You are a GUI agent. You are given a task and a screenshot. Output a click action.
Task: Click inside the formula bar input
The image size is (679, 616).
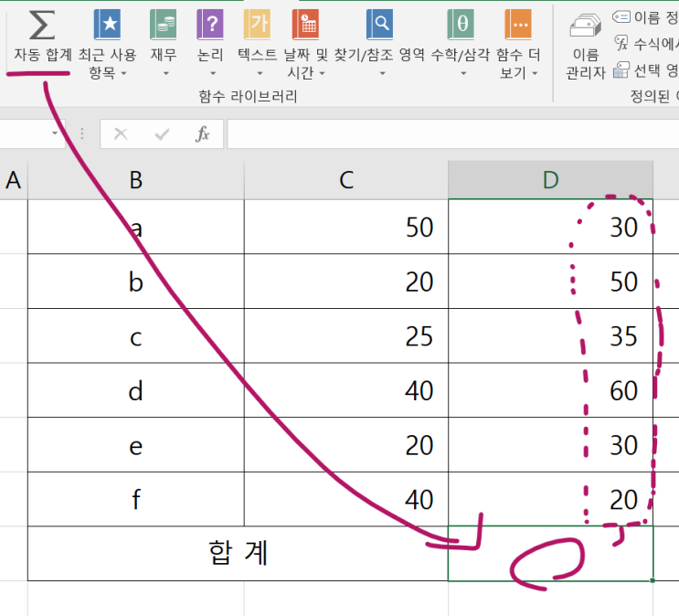453,133
